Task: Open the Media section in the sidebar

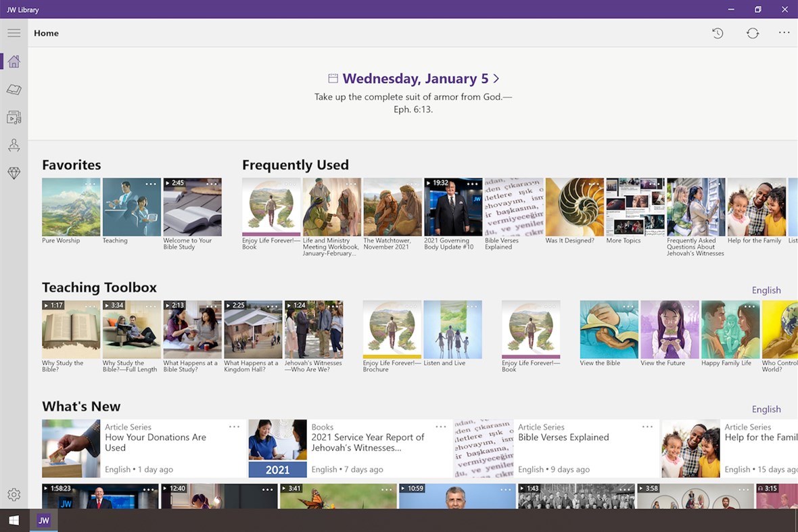Action: coord(14,117)
